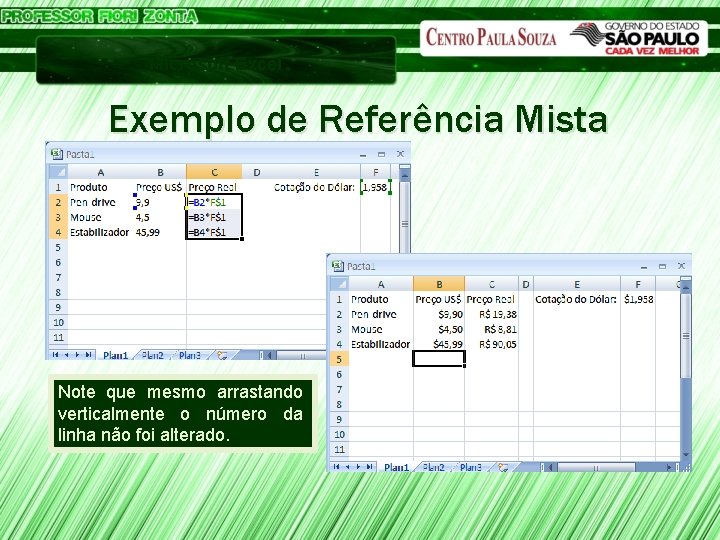Select cell with 45,99 in formulas window
Viewport: 720px width, 540px height.
pos(160,232)
